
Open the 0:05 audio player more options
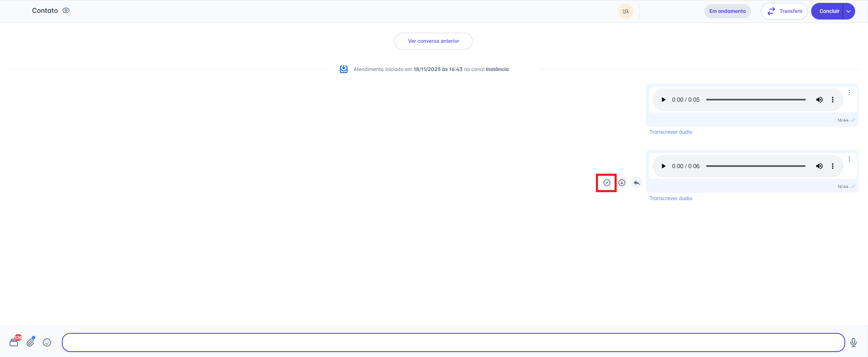833,100
